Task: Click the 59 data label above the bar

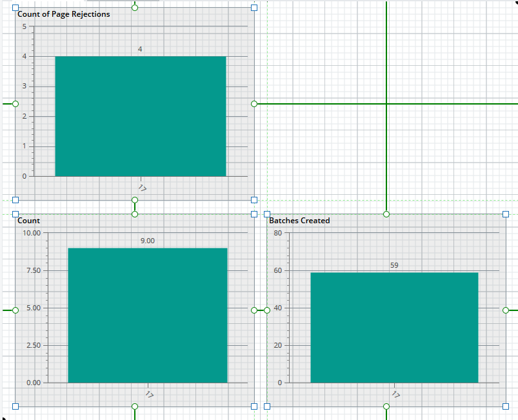Action: (x=394, y=265)
